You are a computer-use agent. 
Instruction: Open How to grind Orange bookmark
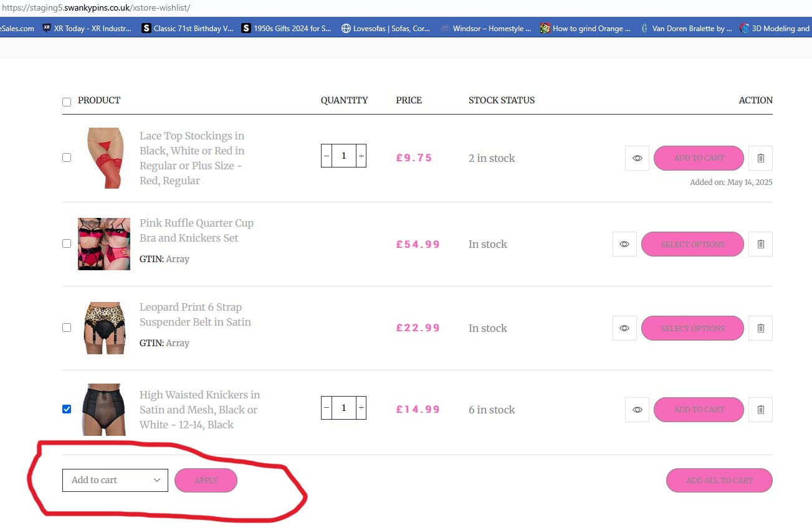click(x=586, y=28)
